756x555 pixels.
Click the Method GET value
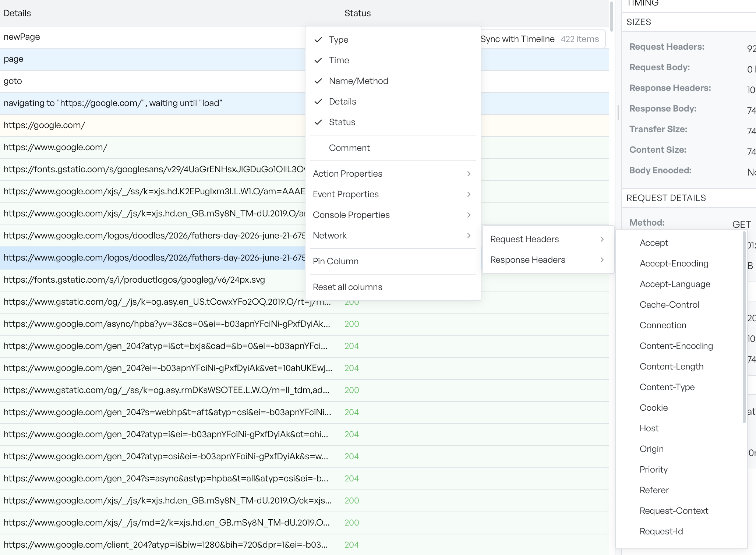[x=741, y=224]
